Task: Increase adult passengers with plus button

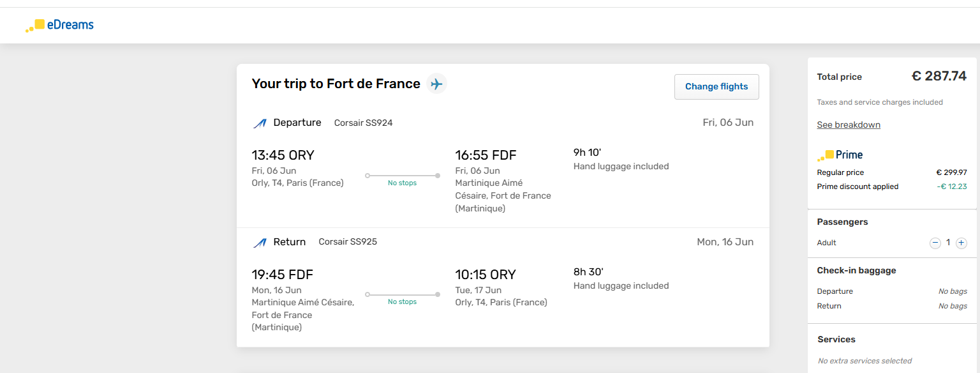Action: (x=961, y=243)
